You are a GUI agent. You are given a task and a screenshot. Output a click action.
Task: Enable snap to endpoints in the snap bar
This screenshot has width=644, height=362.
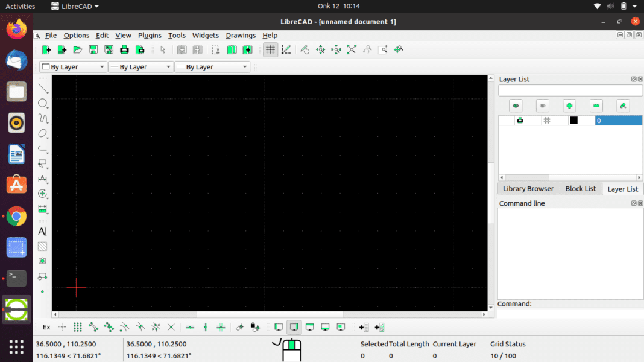pyautogui.click(x=93, y=327)
